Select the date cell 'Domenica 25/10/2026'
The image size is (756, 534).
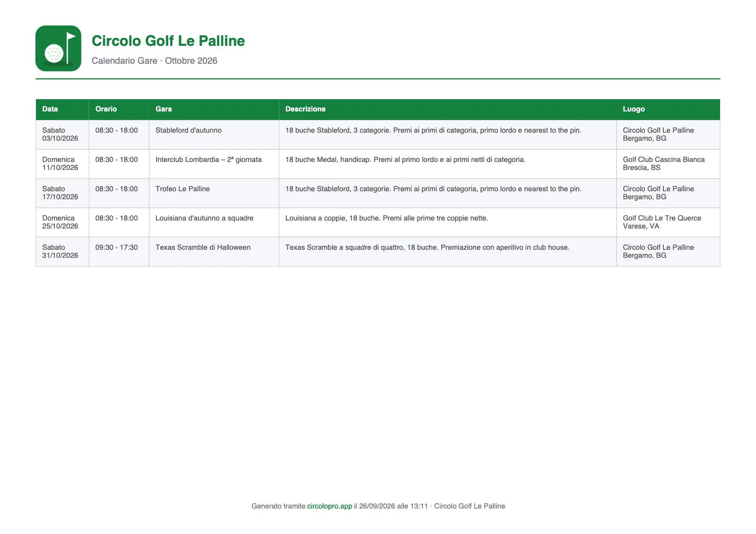coord(62,222)
